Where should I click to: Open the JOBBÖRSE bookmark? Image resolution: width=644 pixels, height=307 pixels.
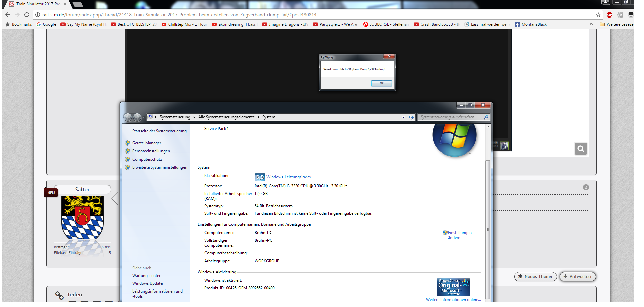(386, 24)
